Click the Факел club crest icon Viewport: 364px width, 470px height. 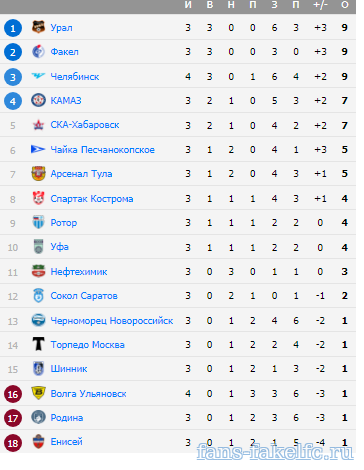[38, 52]
